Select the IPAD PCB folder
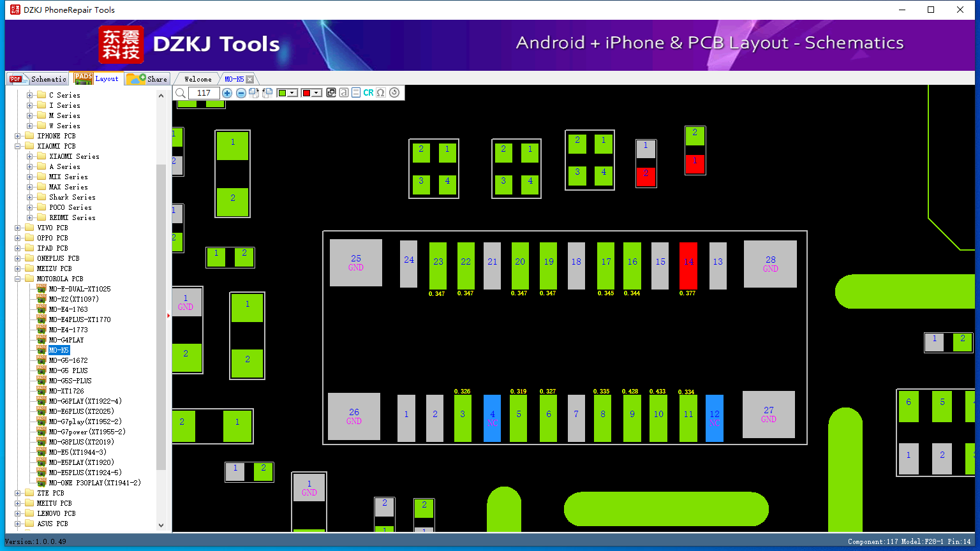This screenshot has height=551, width=980. [52, 248]
